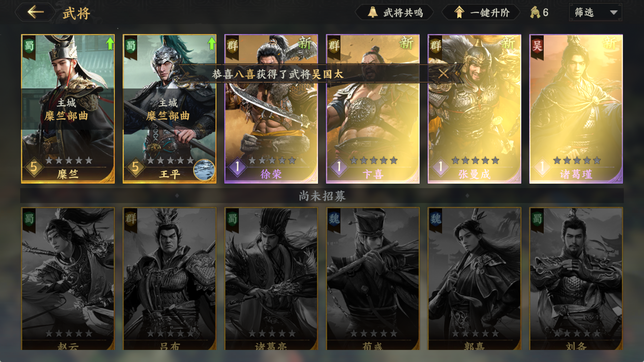This screenshot has height=362, width=644.
Task: View unrecruited 吕布 card
Action: click(169, 279)
